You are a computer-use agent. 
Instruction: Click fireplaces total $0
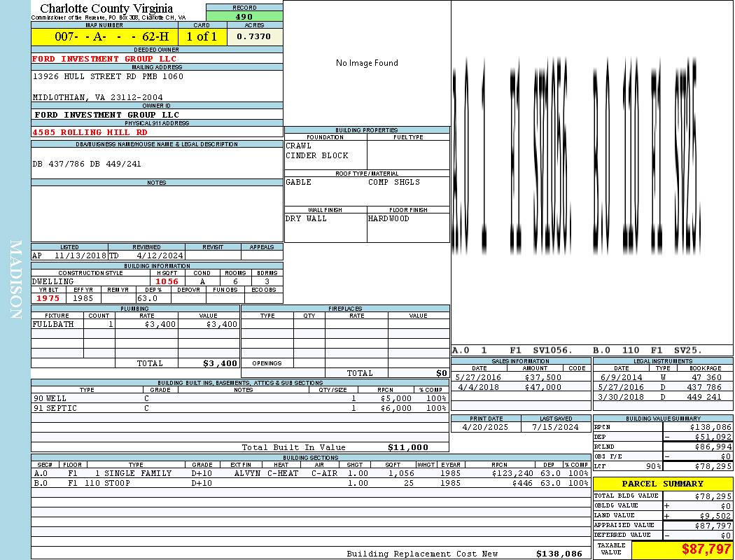pyautogui.click(x=442, y=374)
